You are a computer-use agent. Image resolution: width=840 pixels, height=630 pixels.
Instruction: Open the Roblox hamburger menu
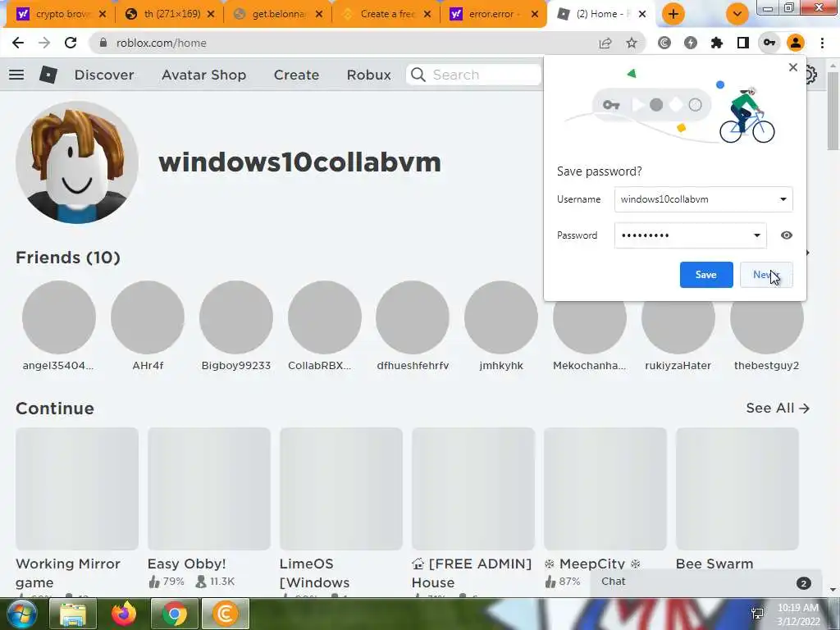(x=16, y=75)
